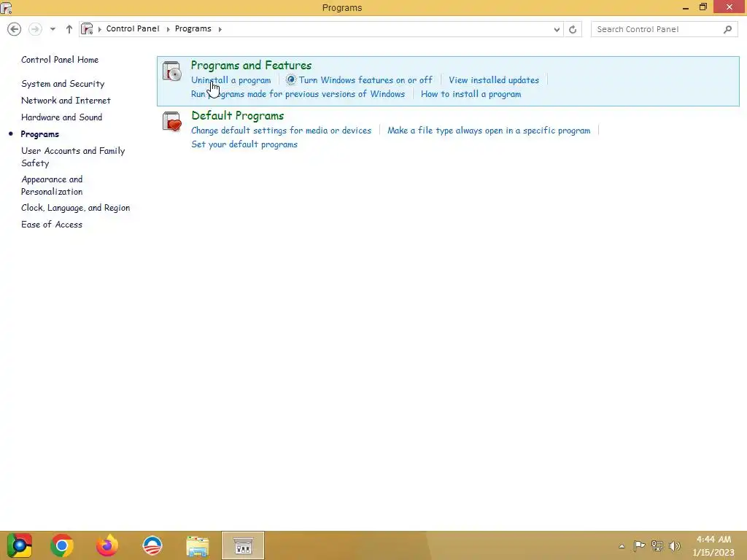
Task: Open Appearance and Personalization category
Action: click(x=52, y=185)
